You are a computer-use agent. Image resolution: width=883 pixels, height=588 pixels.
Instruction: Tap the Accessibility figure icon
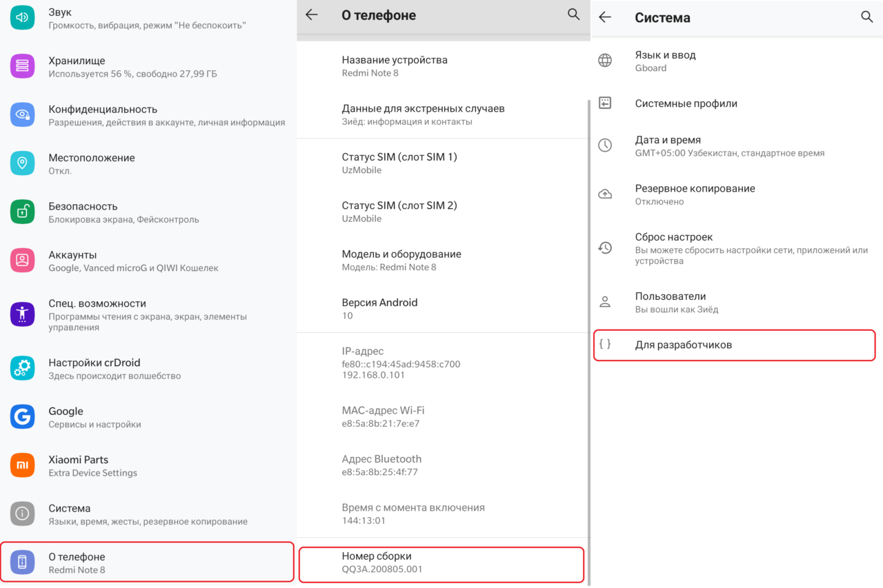click(x=22, y=314)
